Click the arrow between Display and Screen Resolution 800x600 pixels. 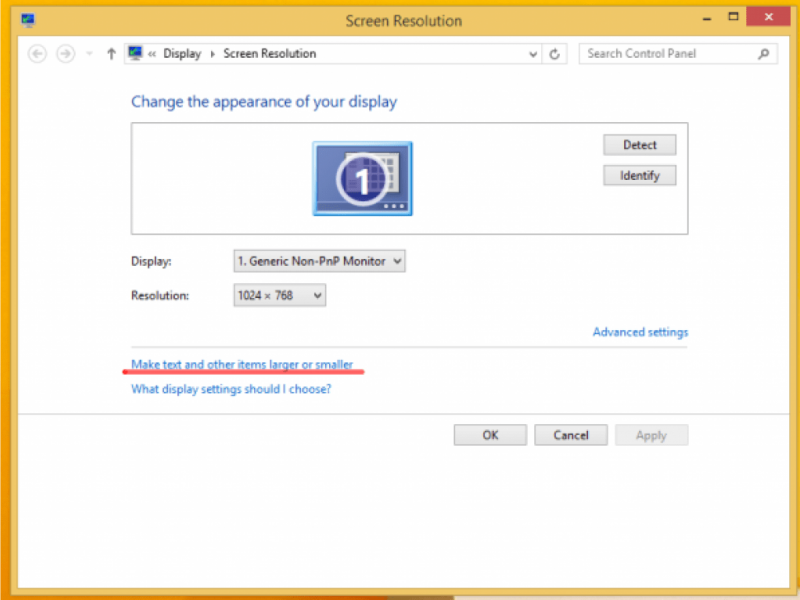pyautogui.click(x=212, y=54)
